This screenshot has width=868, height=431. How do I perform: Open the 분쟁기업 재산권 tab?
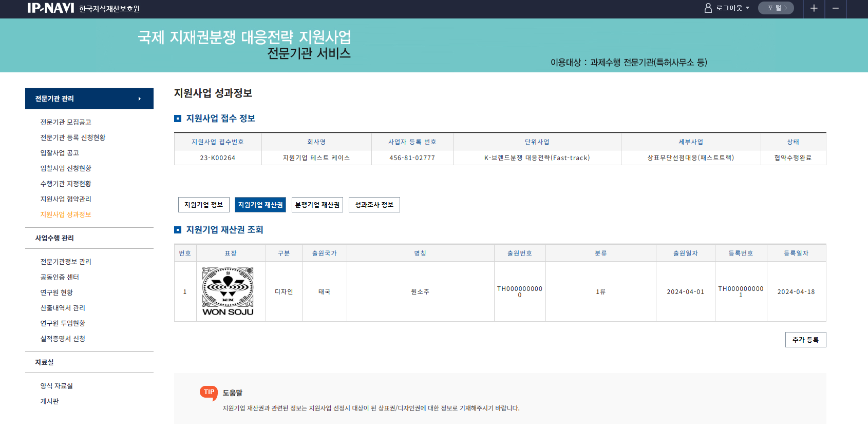pos(317,205)
